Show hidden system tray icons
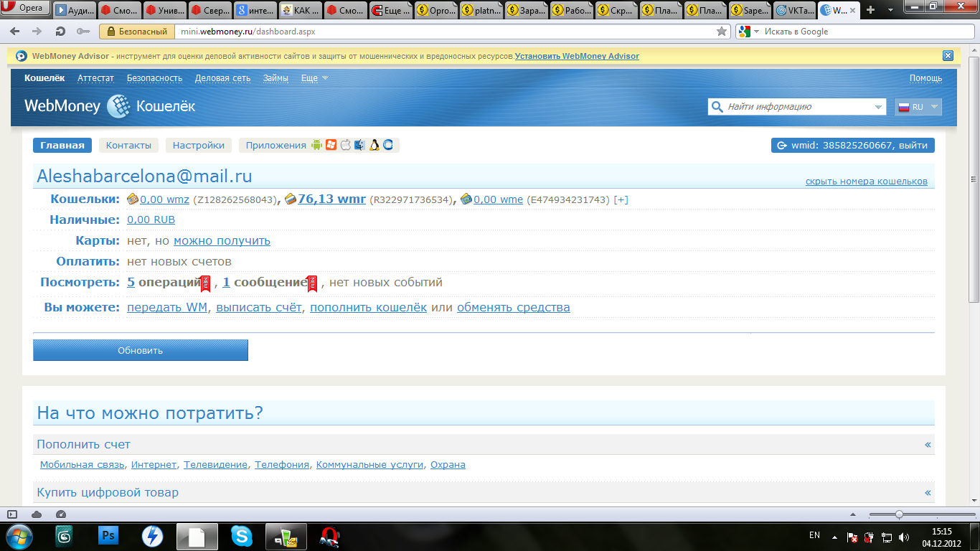 point(834,537)
